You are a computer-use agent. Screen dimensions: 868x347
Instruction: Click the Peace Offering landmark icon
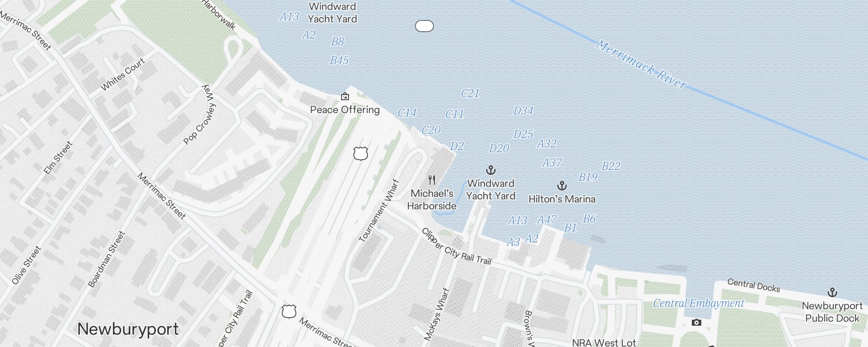point(345,96)
